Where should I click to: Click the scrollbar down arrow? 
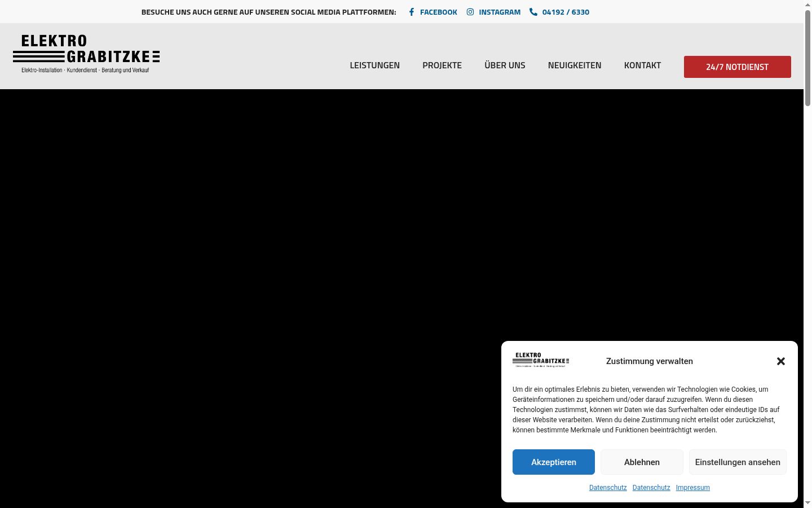807,503
